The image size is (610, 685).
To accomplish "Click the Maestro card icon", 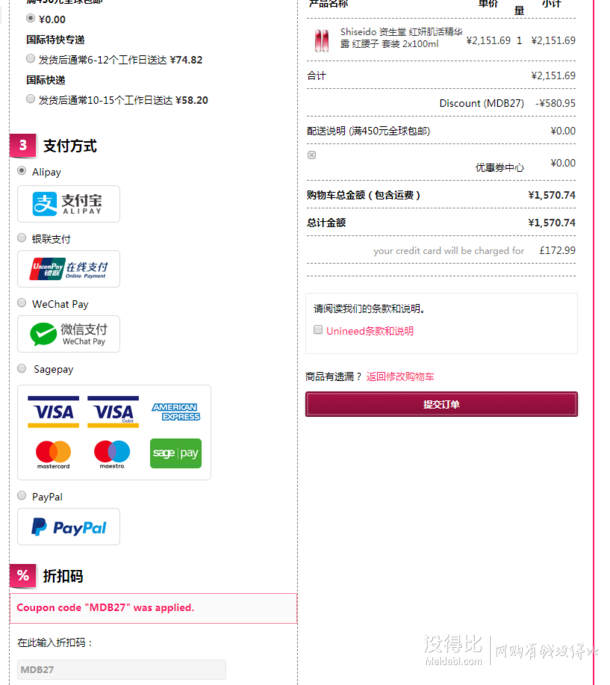I will click(x=112, y=454).
